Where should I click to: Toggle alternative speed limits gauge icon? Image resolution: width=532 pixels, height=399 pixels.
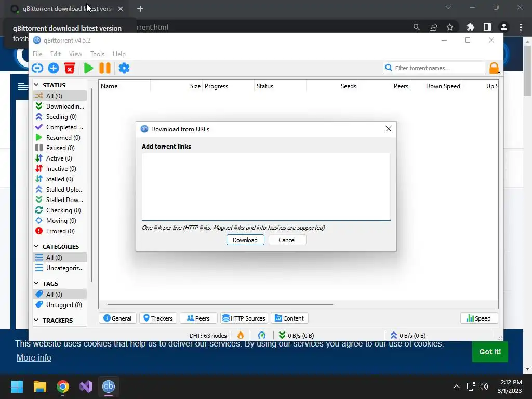coord(262,335)
